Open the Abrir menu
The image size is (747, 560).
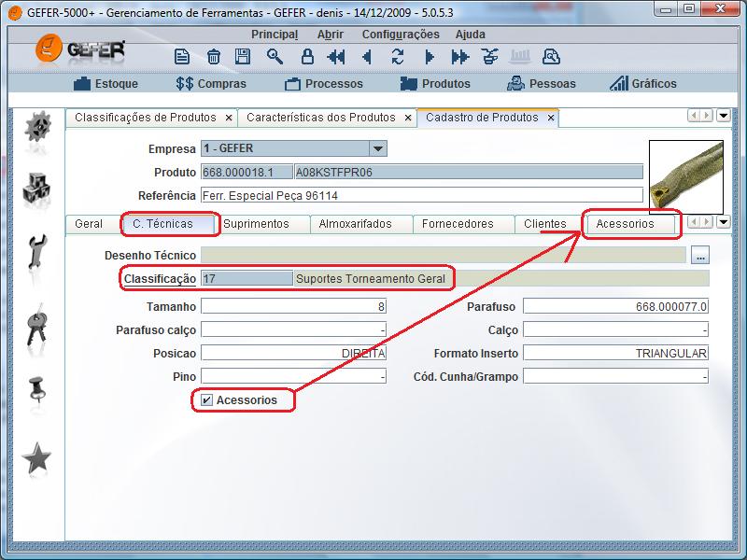tap(331, 35)
